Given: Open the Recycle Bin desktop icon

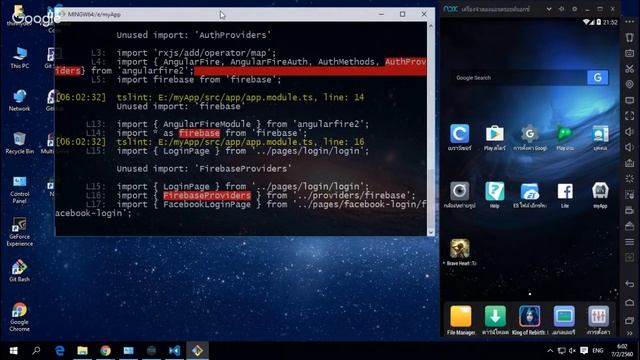Looking at the screenshot, I should 20,143.
